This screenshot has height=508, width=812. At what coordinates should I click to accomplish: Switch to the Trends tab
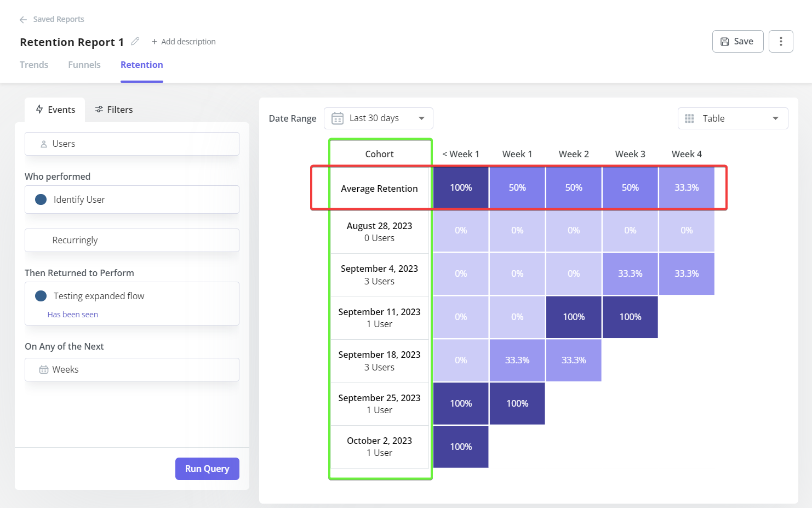click(x=34, y=65)
